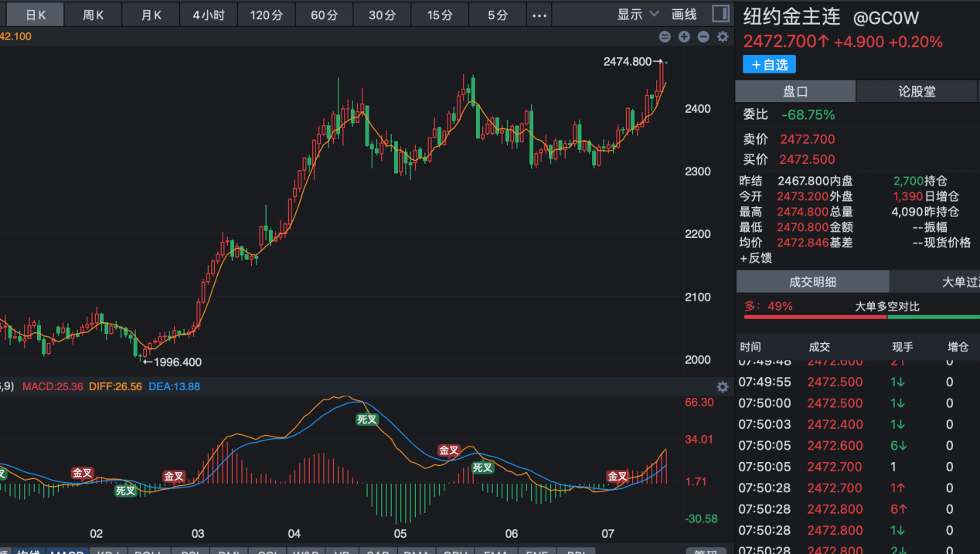Viewport: 980px width, 554px height.
Task: Click the 买价 2472.500 bid price
Action: (807, 159)
